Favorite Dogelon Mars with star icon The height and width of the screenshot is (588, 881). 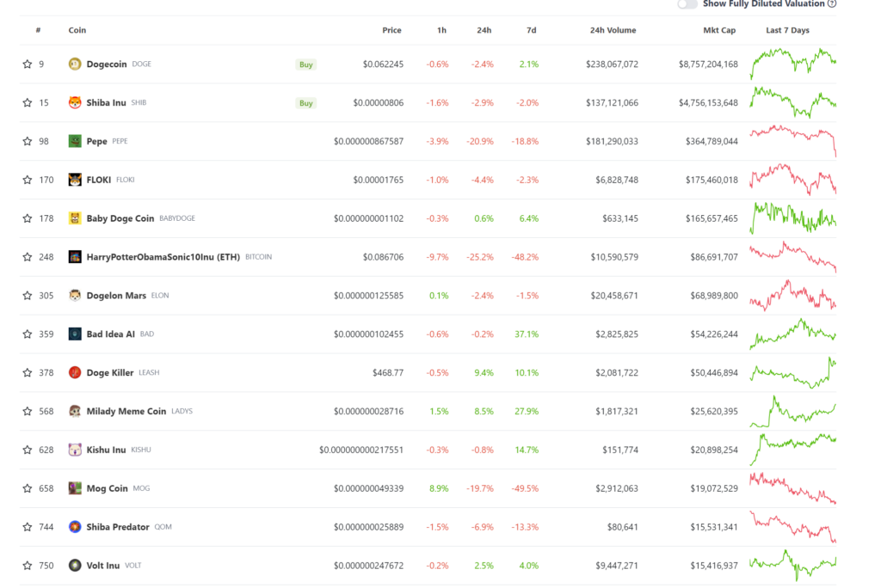point(27,296)
